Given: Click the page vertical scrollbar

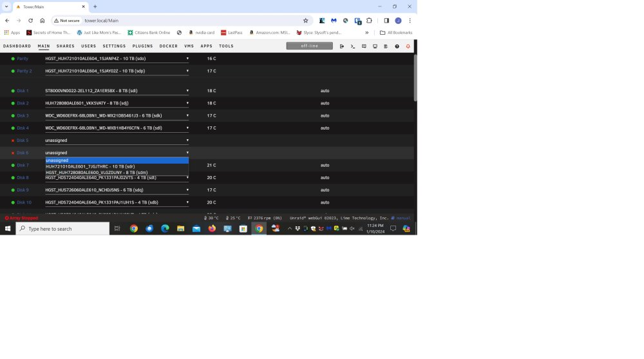Looking at the screenshot, I should pos(415,77).
